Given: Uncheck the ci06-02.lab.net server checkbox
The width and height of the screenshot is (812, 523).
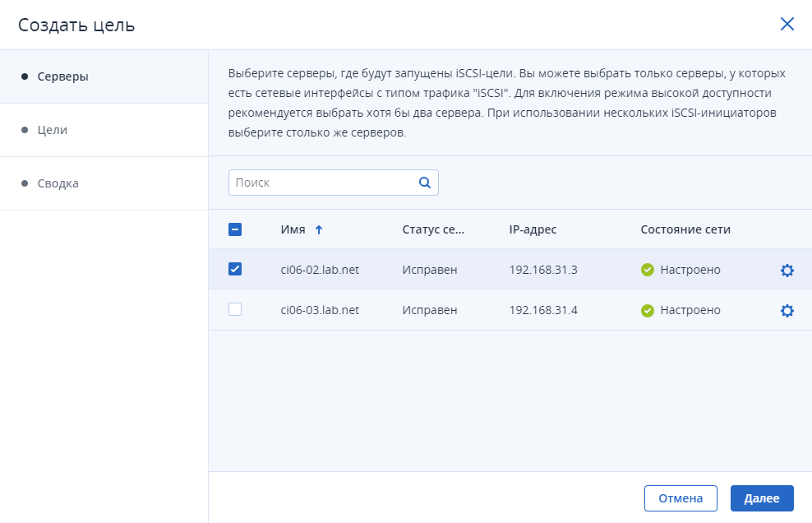Looking at the screenshot, I should [x=234, y=269].
